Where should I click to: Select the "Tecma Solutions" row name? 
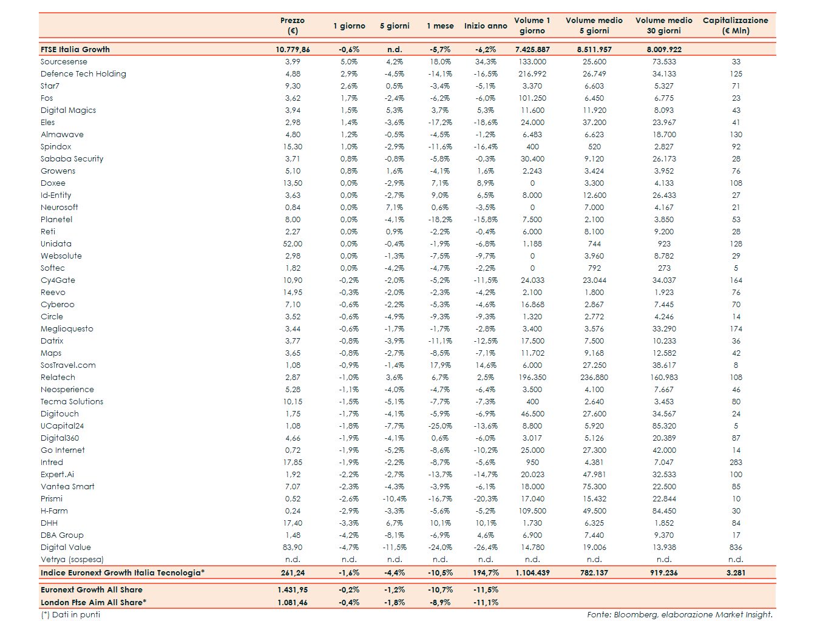pos(72,401)
